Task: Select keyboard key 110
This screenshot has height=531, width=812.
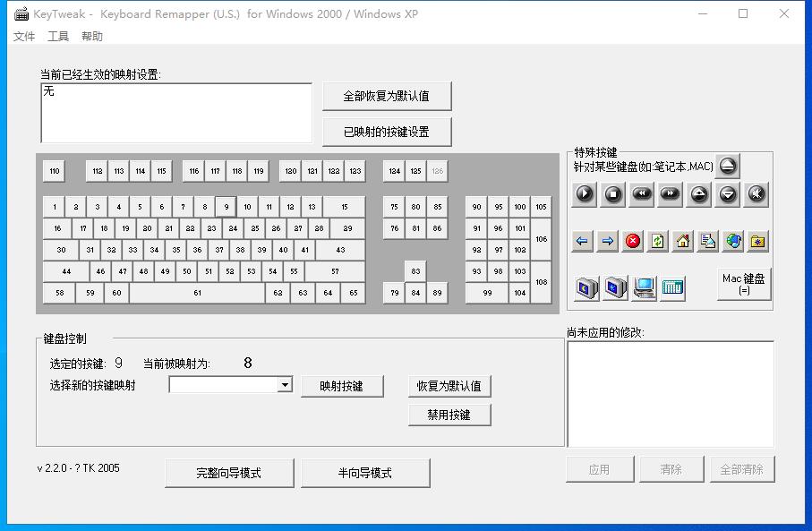Action: [55, 171]
